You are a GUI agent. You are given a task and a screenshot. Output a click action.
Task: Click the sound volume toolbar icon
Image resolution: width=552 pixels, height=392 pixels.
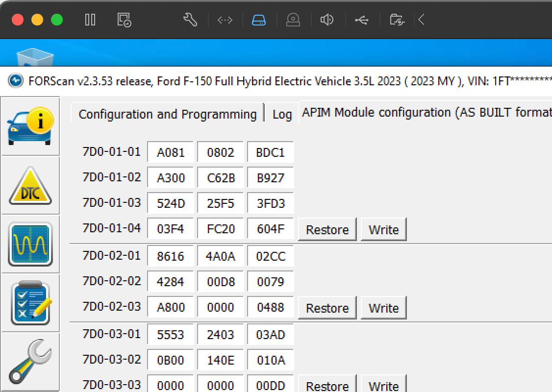click(327, 20)
